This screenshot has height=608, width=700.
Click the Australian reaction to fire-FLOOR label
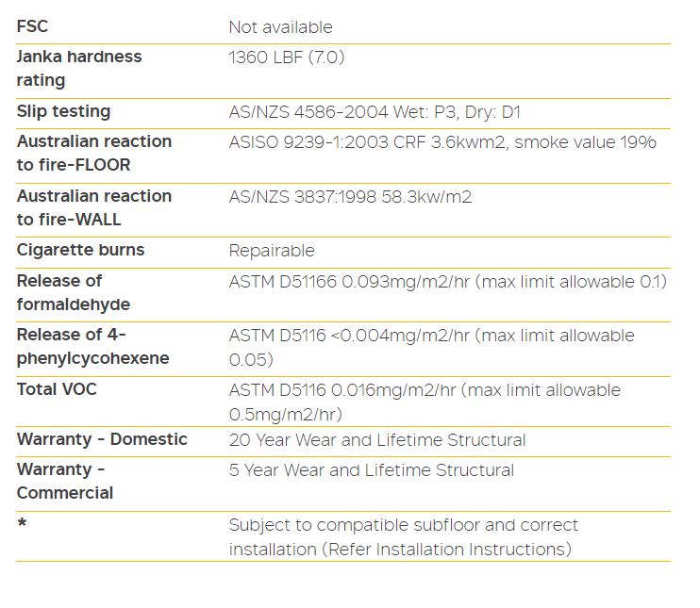(94, 153)
